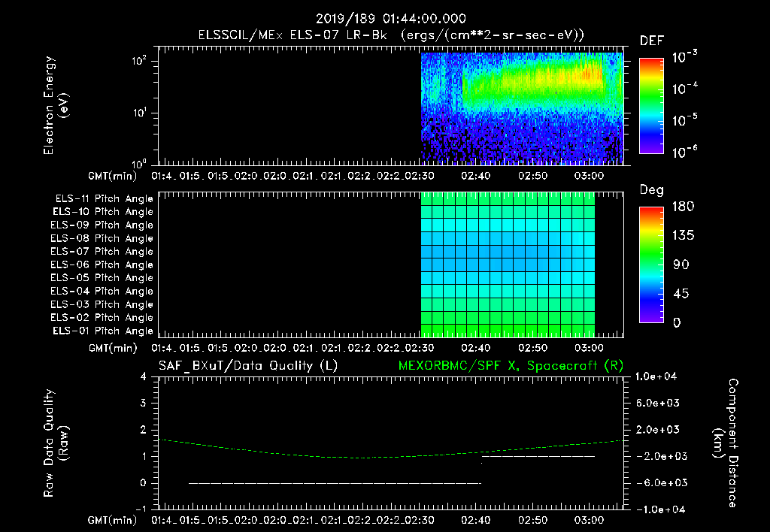
Task: Click the '45' value on Deg colorbar
Action: point(681,294)
